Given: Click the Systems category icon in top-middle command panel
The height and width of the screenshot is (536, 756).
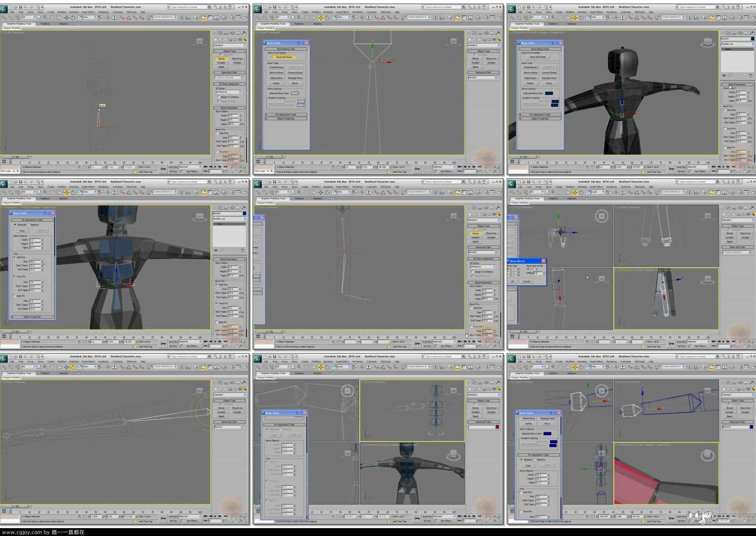Looking at the screenshot, I should (x=499, y=40).
